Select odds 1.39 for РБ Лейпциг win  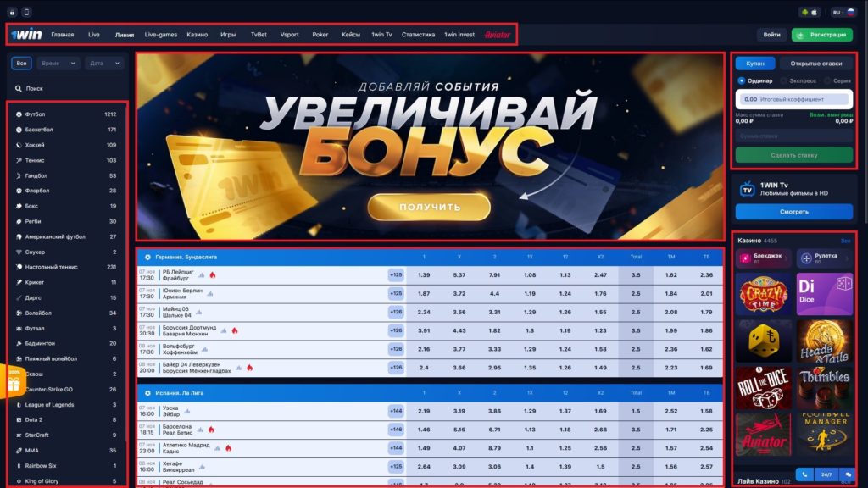pos(424,275)
